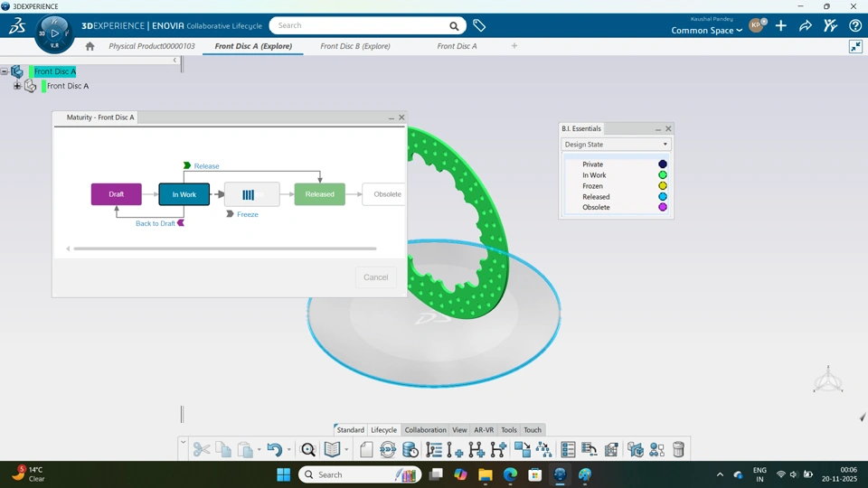This screenshot has width=868, height=488.
Task: Collapse the tree panel left chevron
Action: pyautogui.click(x=175, y=60)
